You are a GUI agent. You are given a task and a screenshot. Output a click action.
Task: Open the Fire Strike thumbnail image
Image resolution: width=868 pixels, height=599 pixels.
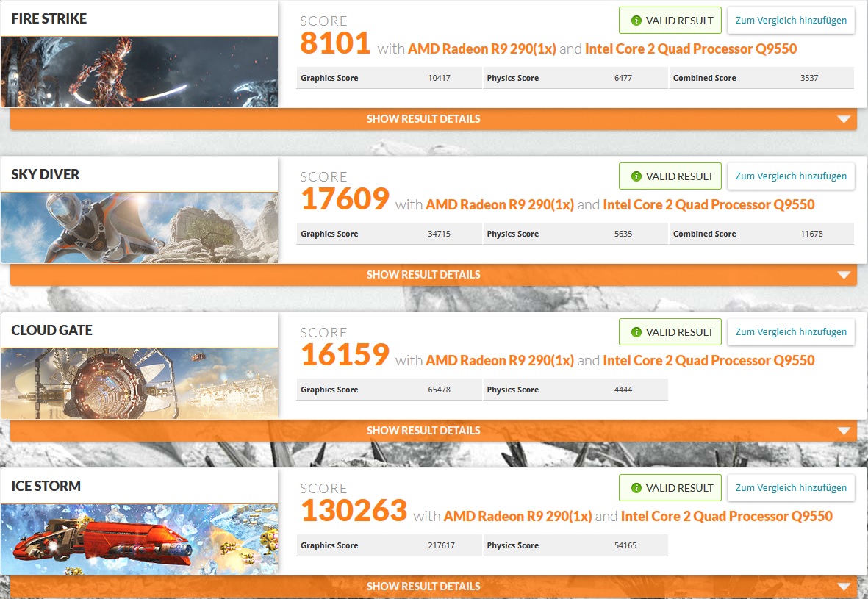(x=139, y=72)
